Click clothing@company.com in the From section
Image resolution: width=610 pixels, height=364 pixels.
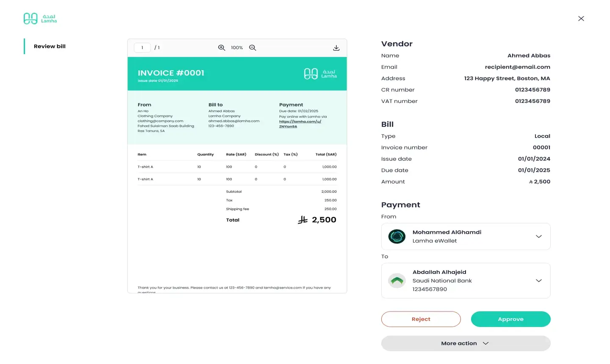click(161, 121)
